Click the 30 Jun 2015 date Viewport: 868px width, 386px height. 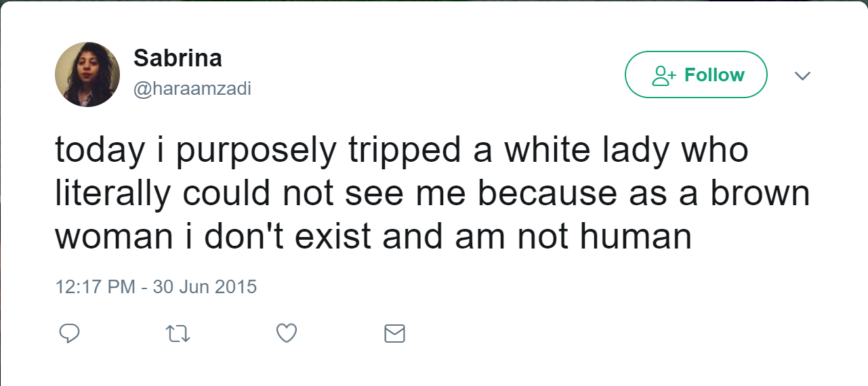click(x=205, y=286)
